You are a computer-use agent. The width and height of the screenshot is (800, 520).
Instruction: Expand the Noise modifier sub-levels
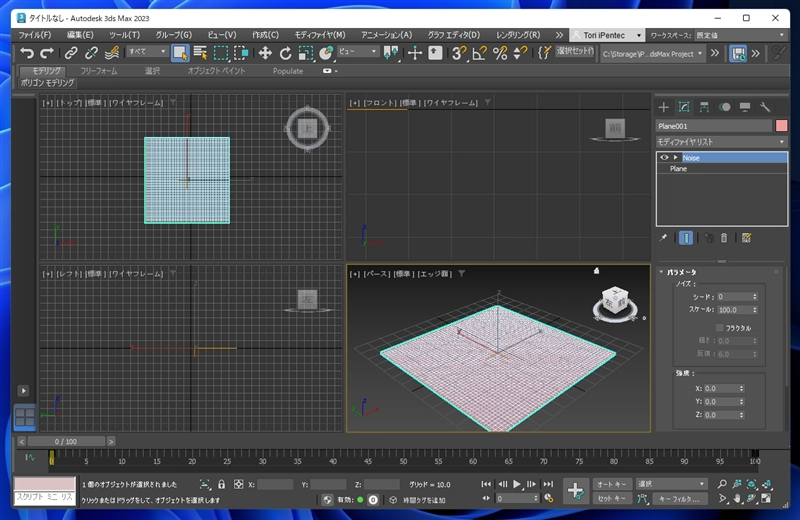click(x=676, y=158)
